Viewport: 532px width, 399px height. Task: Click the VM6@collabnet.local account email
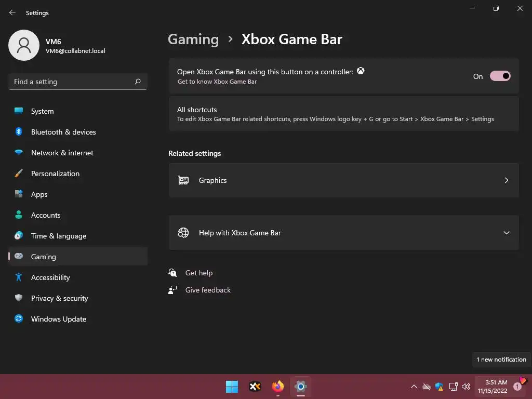point(75,51)
